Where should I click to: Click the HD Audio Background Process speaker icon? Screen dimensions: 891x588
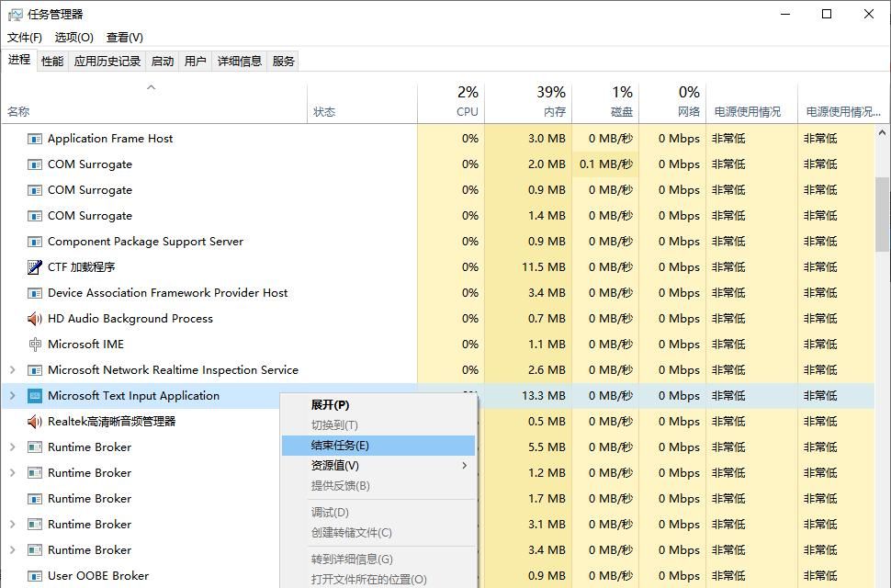tap(34, 318)
